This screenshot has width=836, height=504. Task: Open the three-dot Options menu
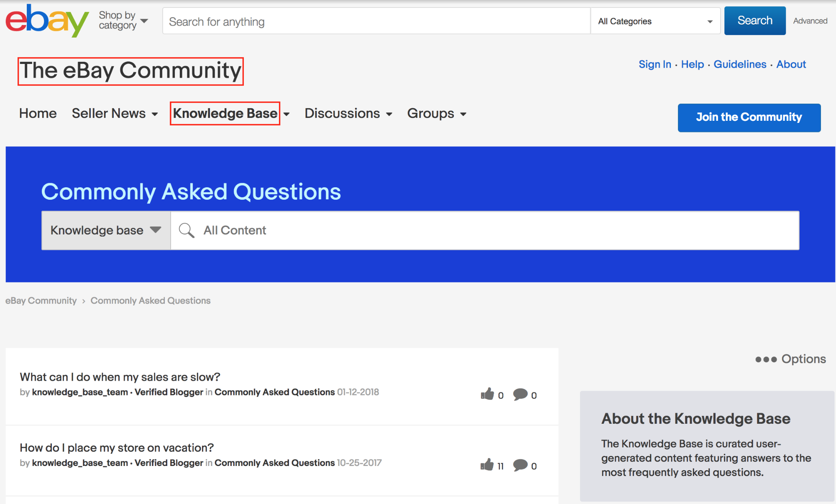790,359
